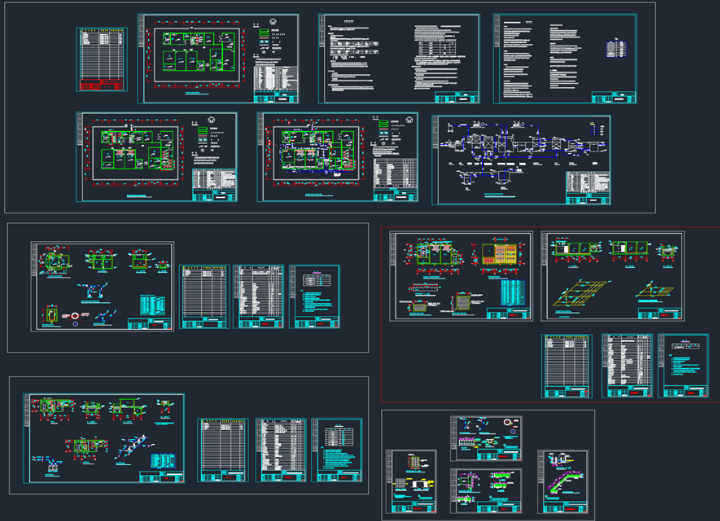Select the small legend sheet at right of middle-left group

point(315,296)
